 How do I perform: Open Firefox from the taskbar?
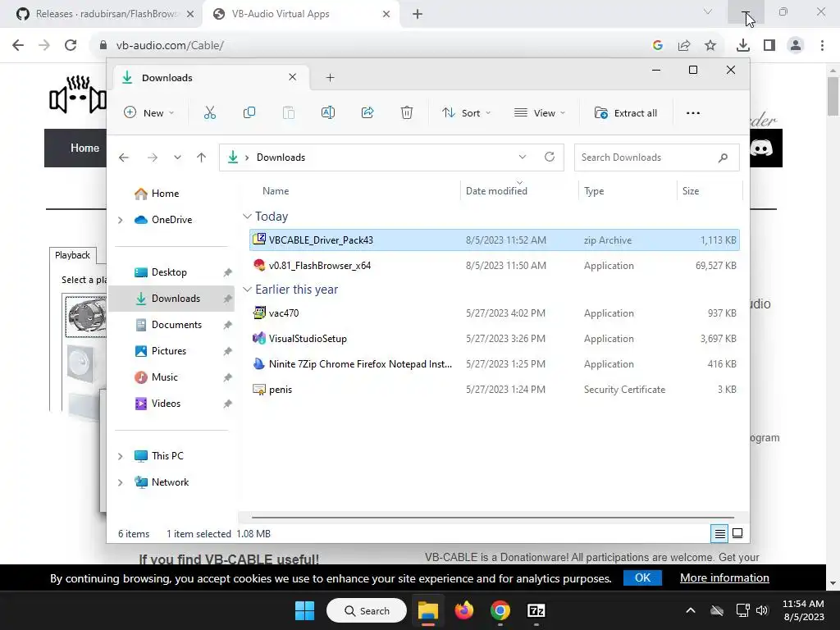click(464, 610)
